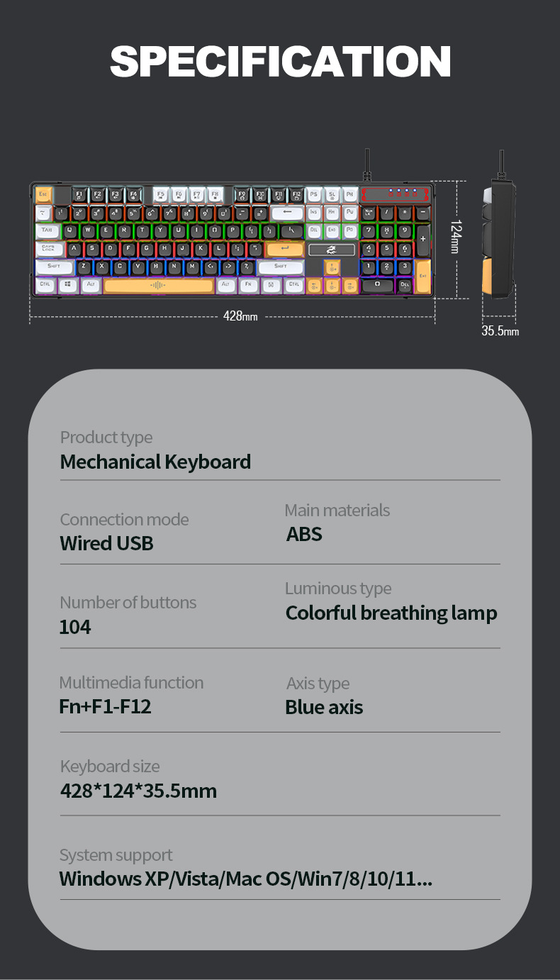The height and width of the screenshot is (980, 560).
Task: Click the Fn key on bottom row
Action: click(x=248, y=285)
